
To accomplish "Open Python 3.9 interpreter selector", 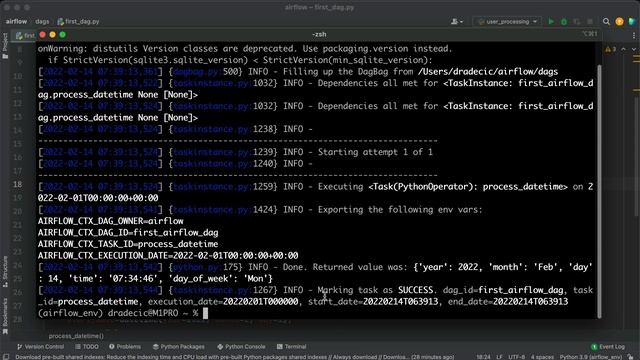I will click(x=590, y=357).
